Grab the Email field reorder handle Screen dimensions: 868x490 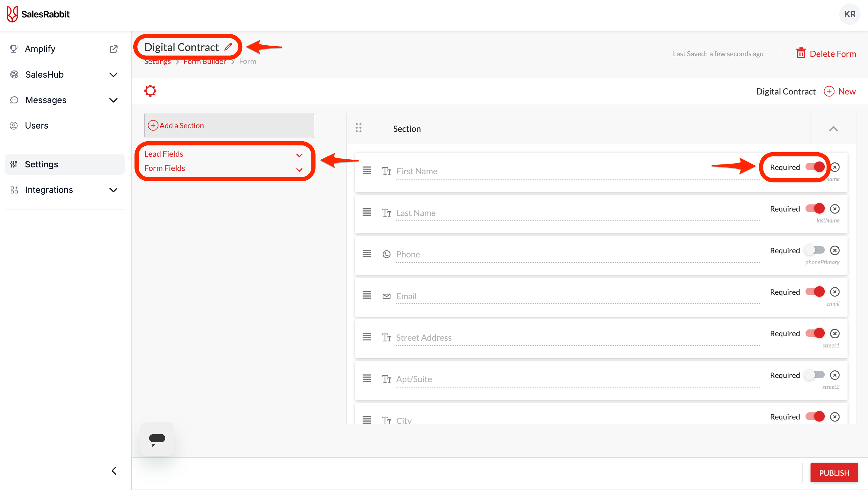pyautogui.click(x=367, y=295)
